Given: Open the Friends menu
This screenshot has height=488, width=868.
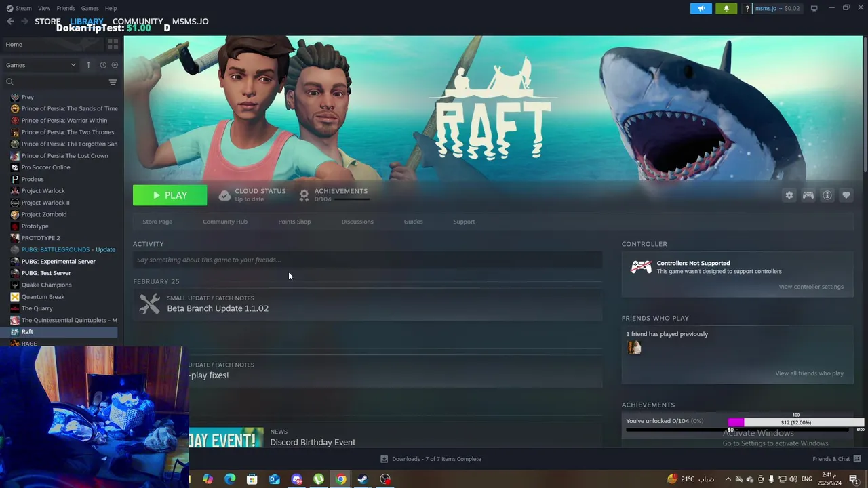Looking at the screenshot, I should (x=66, y=8).
